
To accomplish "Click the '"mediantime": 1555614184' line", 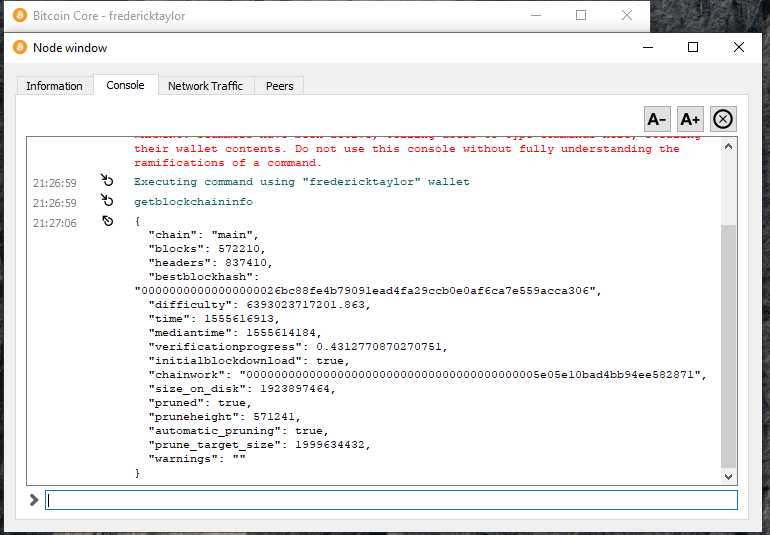I will click(235, 333).
